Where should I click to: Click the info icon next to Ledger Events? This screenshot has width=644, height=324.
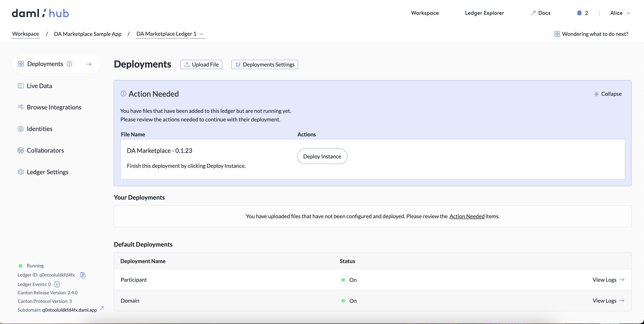click(57, 284)
